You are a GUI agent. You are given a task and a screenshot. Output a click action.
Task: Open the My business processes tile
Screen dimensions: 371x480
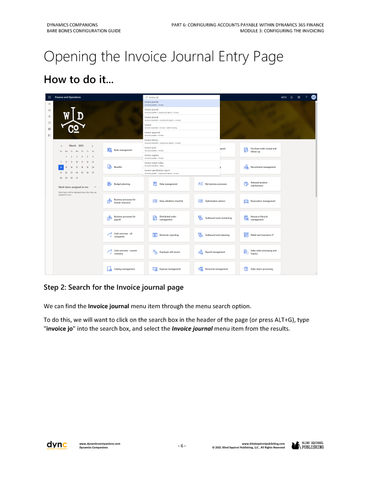[215, 184]
